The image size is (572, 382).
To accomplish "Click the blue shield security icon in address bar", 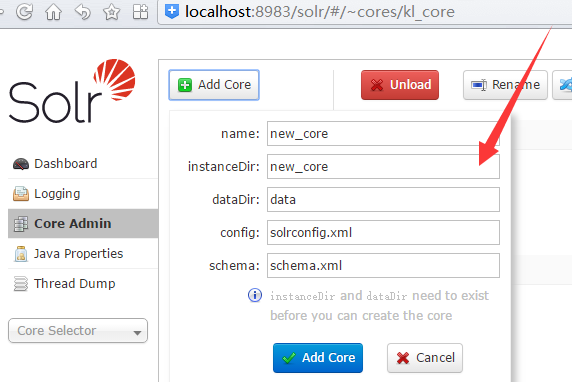I will pos(171,11).
